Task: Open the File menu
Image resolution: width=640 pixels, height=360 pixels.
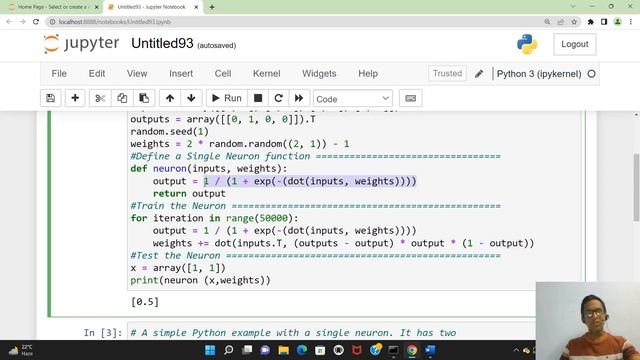Action: [x=59, y=74]
